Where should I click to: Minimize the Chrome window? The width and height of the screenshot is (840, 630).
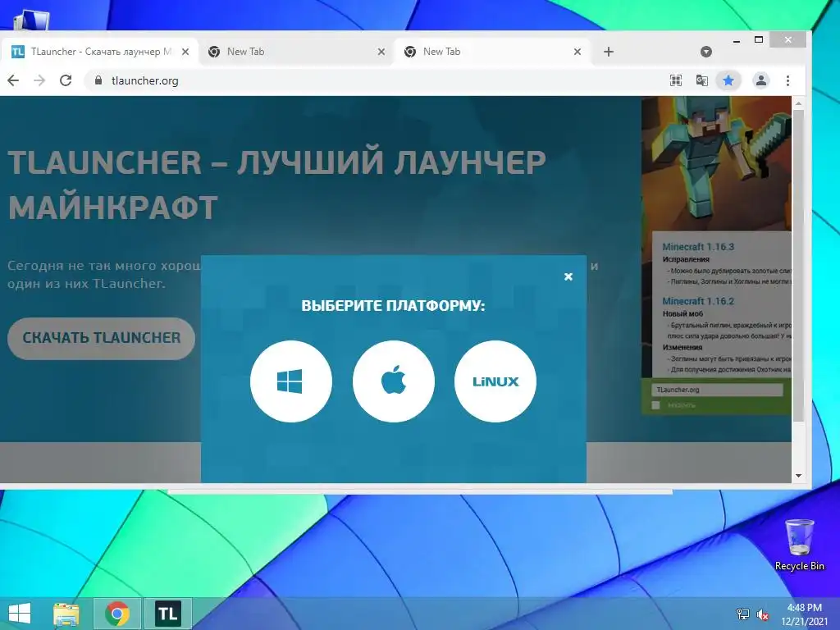[737, 40]
